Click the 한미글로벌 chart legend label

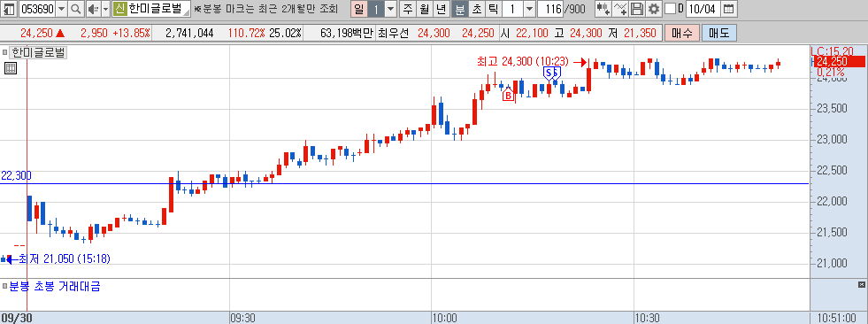point(38,52)
